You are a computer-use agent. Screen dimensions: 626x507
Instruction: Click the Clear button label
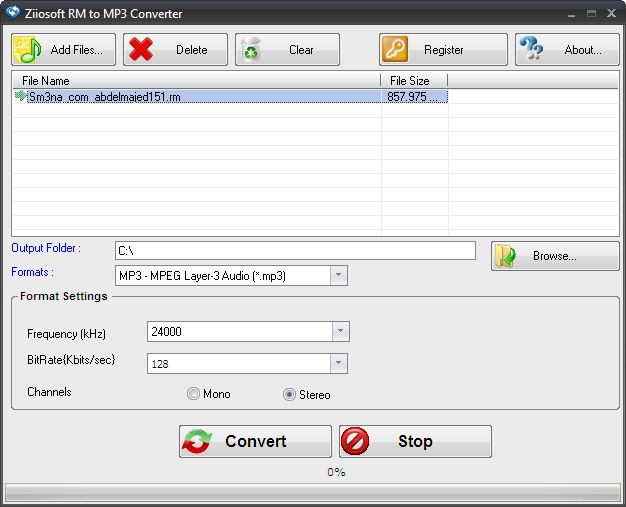301,50
